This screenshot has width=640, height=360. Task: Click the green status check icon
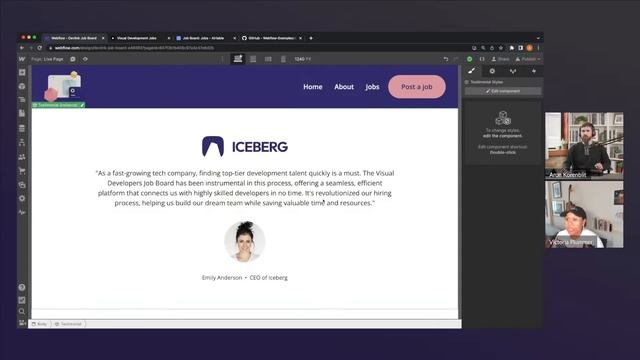[x=469, y=59]
